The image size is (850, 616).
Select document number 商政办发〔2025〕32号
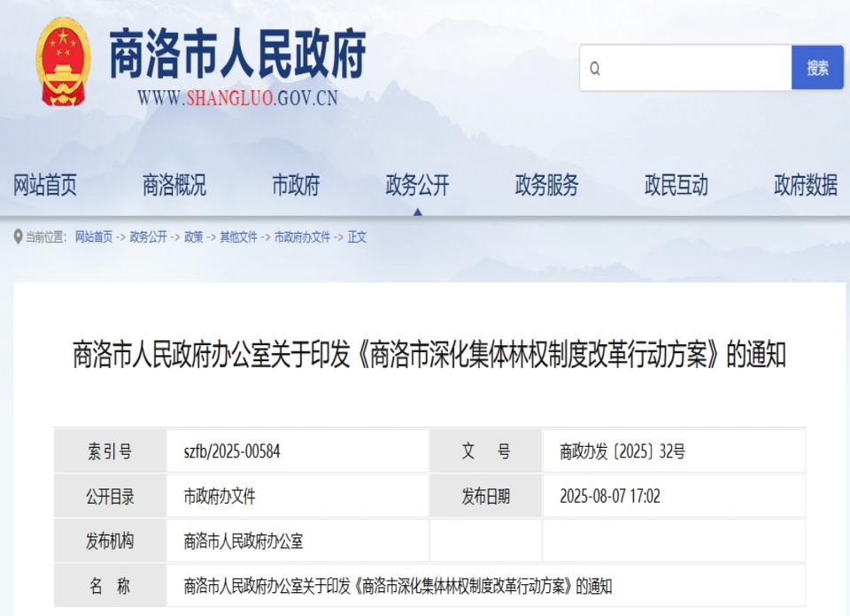tap(622, 451)
